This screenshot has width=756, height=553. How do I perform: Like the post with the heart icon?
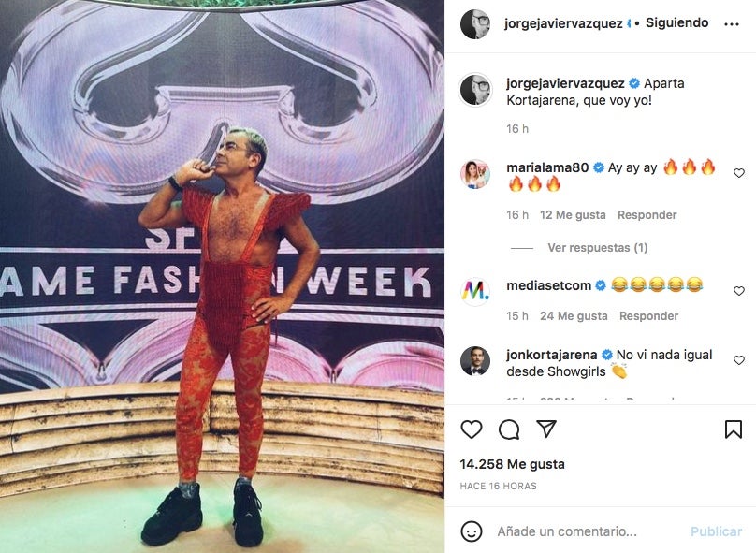coord(471,429)
